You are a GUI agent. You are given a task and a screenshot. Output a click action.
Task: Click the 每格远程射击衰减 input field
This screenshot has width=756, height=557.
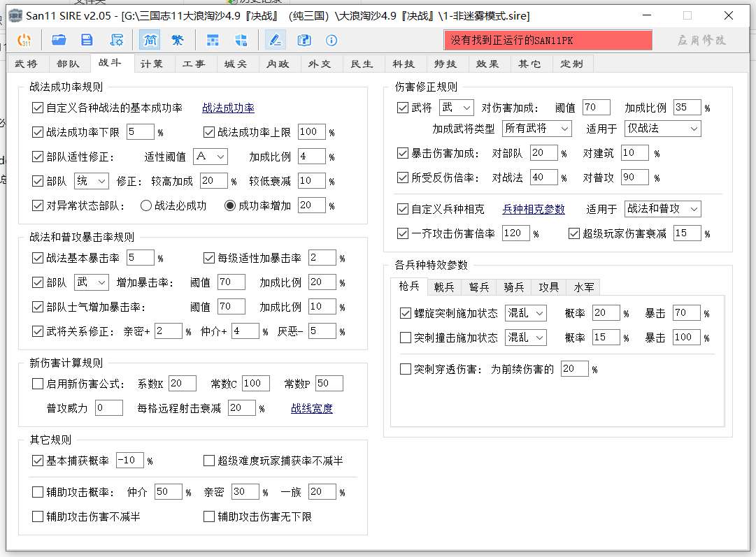[241, 407]
